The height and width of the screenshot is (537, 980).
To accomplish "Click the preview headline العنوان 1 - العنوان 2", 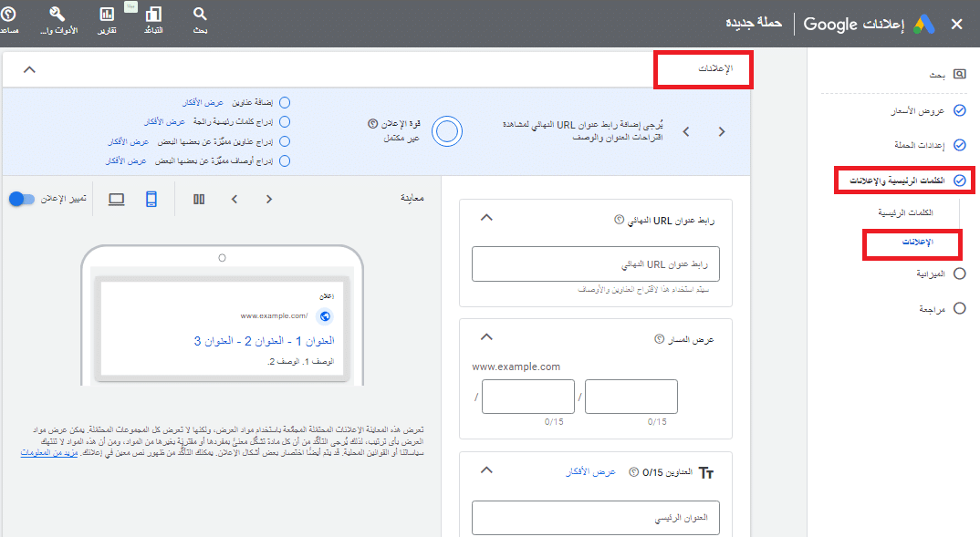I will (x=265, y=341).
